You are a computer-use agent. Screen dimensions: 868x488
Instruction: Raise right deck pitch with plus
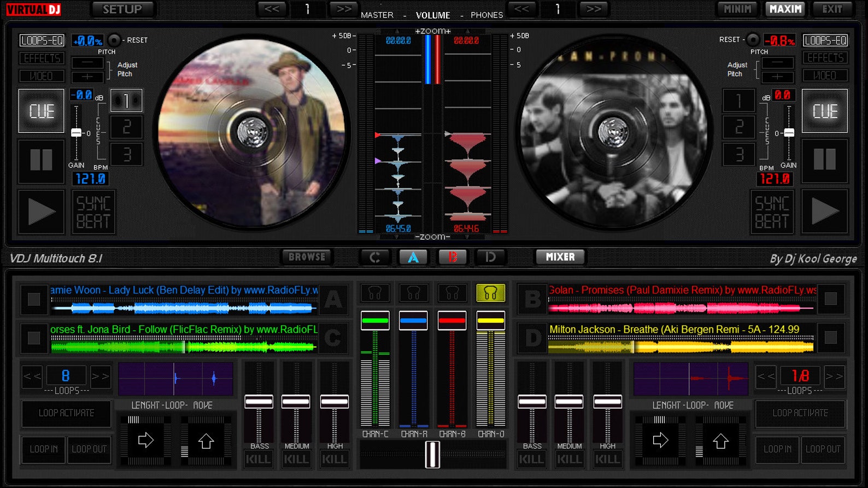(778, 77)
